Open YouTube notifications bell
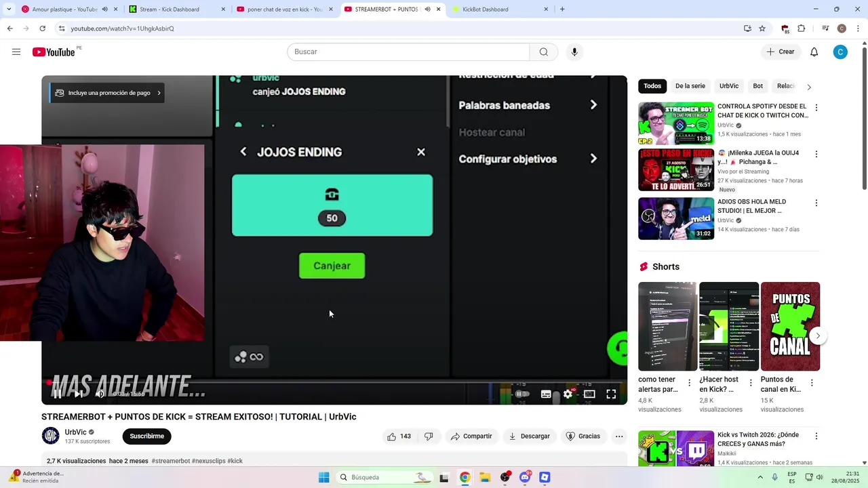The height and width of the screenshot is (488, 868). click(814, 52)
